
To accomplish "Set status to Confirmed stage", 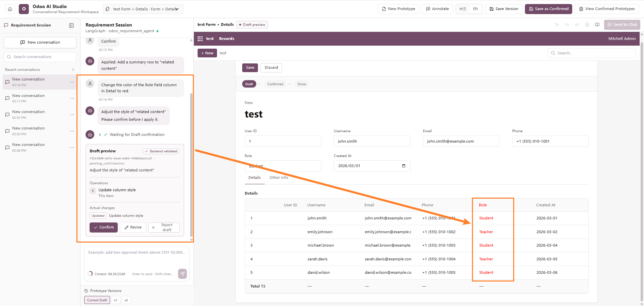I will (x=275, y=84).
